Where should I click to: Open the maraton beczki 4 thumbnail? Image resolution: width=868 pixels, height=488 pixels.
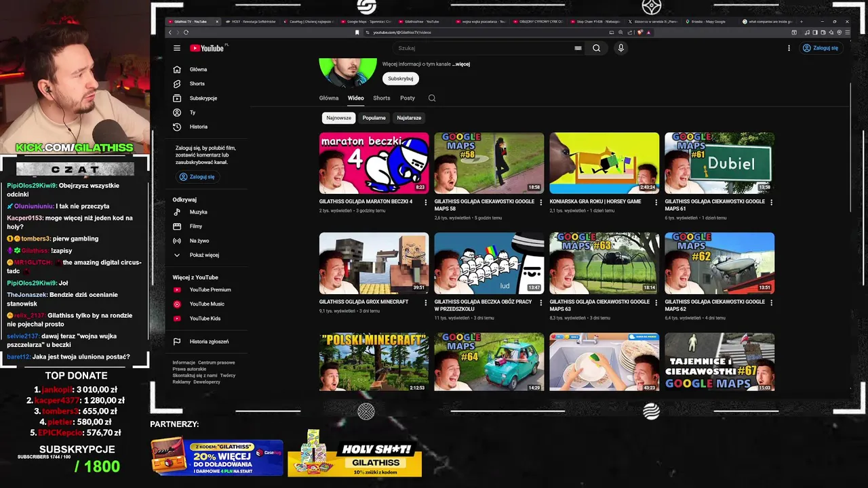click(x=374, y=163)
